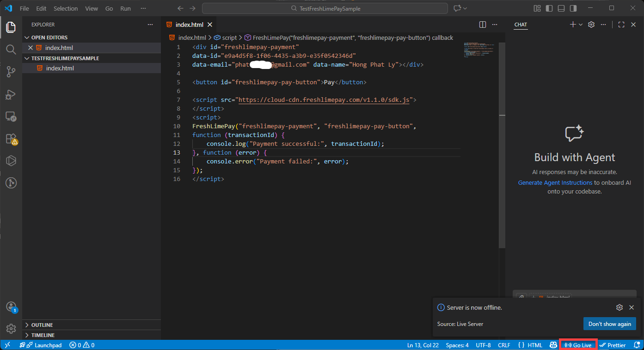Expand the Outline section

(42, 325)
